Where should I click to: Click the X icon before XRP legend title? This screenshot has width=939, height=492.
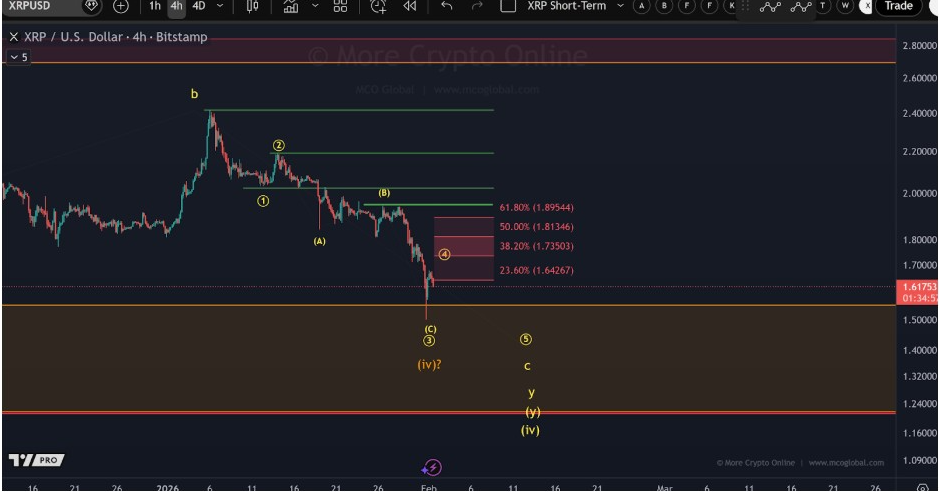coord(14,37)
